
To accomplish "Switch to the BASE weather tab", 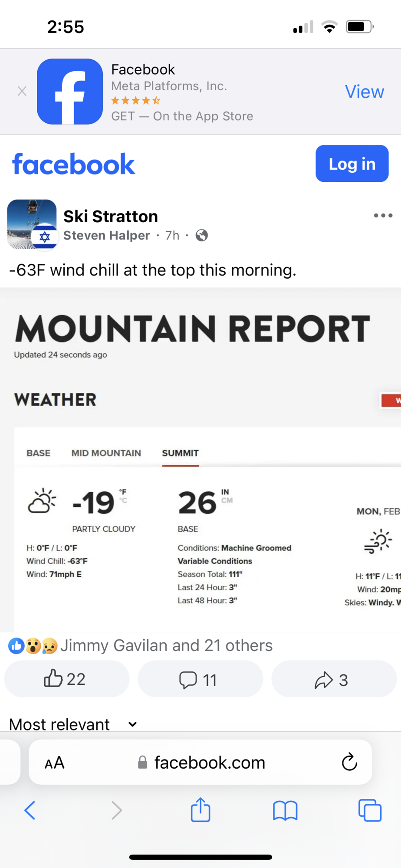I will click(38, 453).
